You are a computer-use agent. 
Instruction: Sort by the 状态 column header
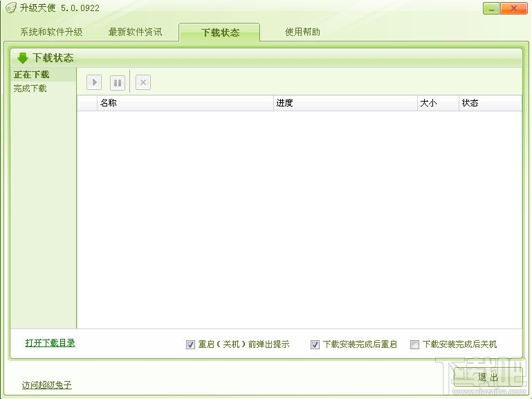[490, 103]
